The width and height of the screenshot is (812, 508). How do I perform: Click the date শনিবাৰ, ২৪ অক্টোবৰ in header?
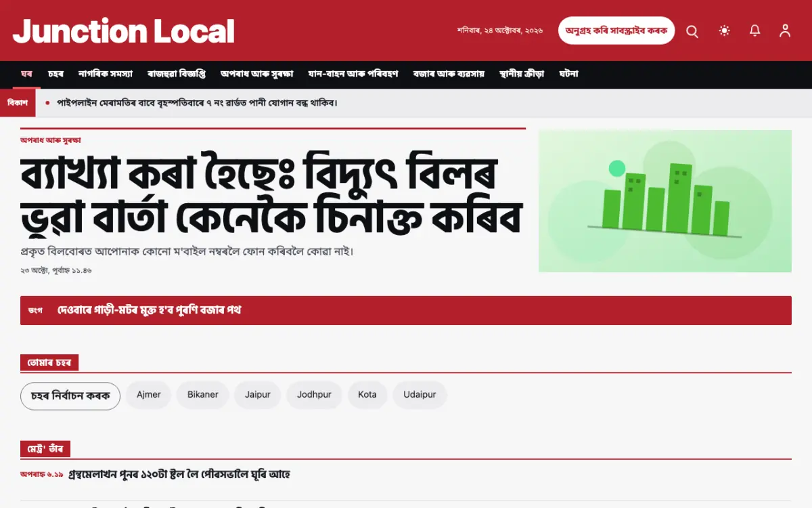[500, 31]
